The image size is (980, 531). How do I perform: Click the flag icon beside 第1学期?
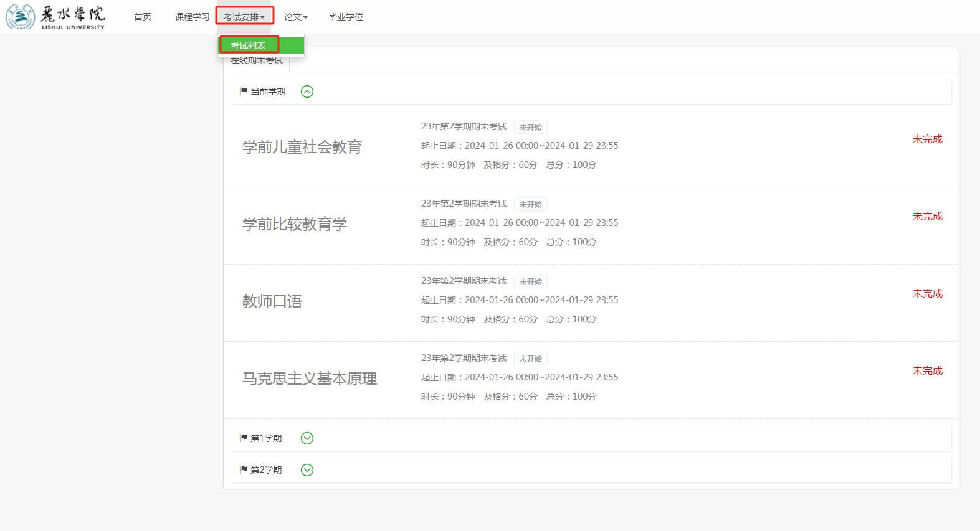pyautogui.click(x=244, y=438)
